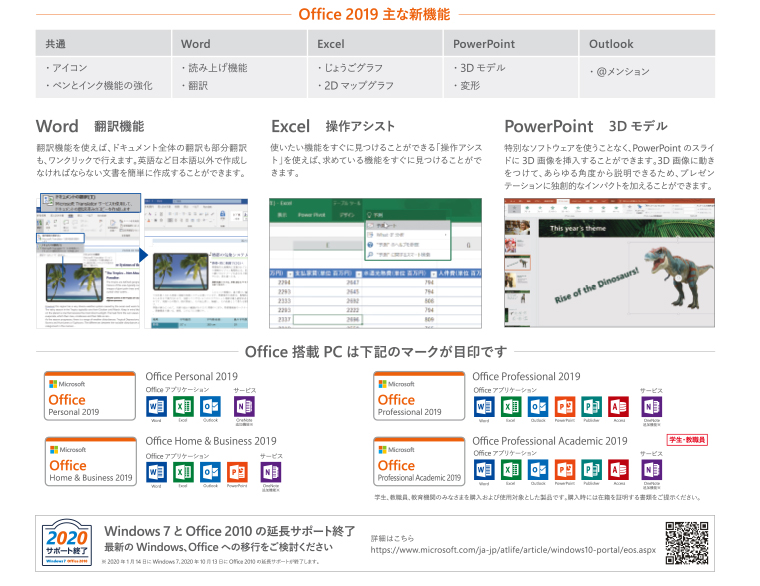Click the Word 翻訳機能 section heading

click(x=90, y=127)
